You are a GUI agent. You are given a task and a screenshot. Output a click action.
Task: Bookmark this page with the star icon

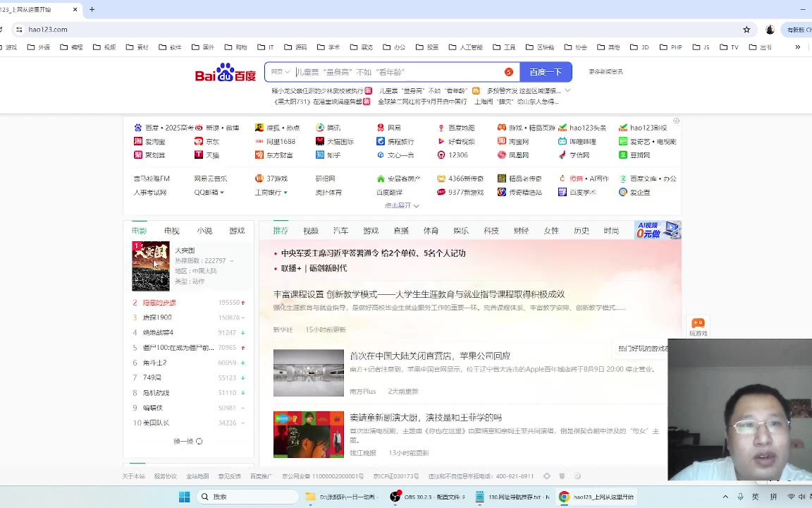[746, 30]
